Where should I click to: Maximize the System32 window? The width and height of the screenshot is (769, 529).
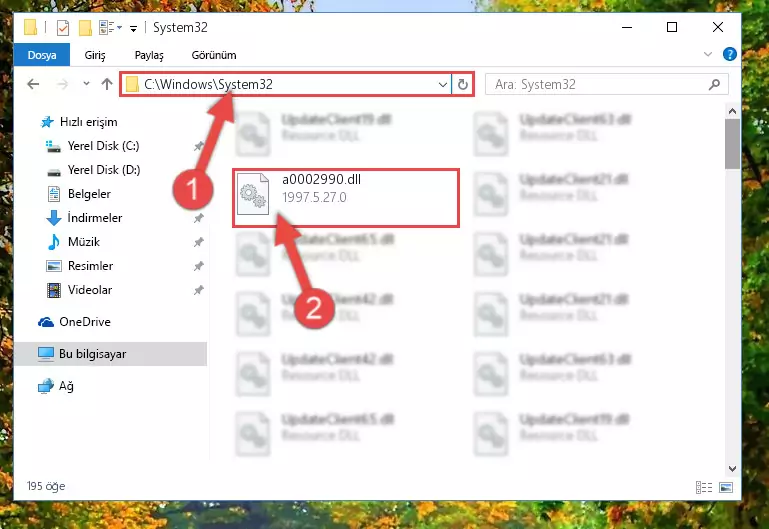click(672, 27)
